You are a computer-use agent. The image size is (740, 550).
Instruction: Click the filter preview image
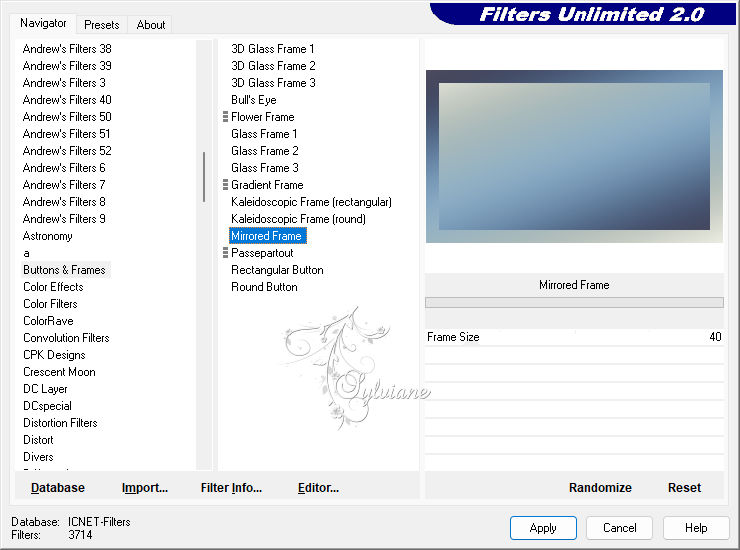coord(574,156)
